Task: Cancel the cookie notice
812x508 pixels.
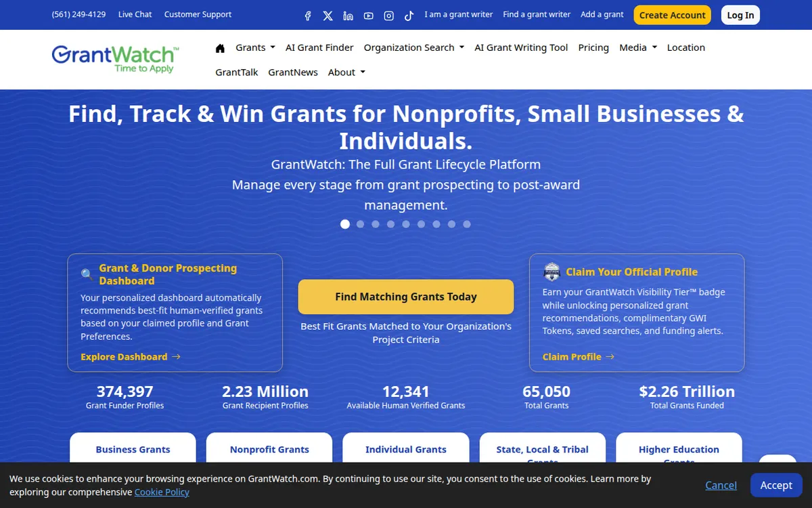Action: [721, 485]
